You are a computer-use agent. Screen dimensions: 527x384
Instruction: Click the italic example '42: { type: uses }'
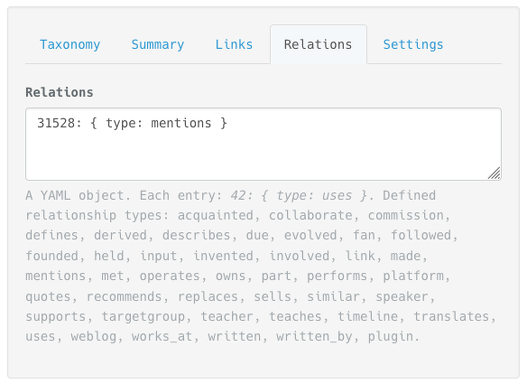coord(298,195)
